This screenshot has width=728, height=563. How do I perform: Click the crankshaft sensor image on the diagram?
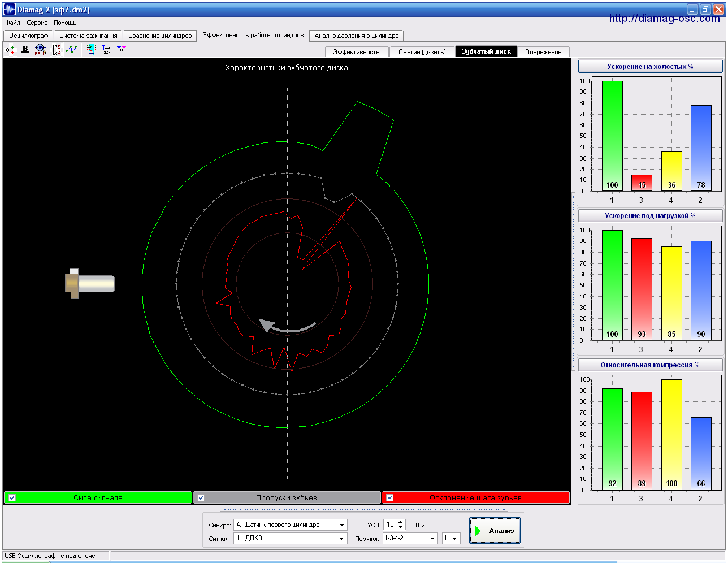[90, 283]
